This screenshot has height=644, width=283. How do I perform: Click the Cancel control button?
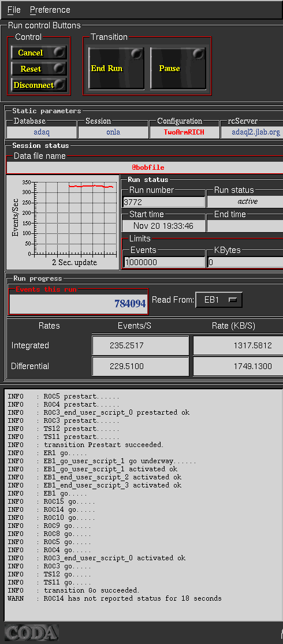click(x=39, y=53)
